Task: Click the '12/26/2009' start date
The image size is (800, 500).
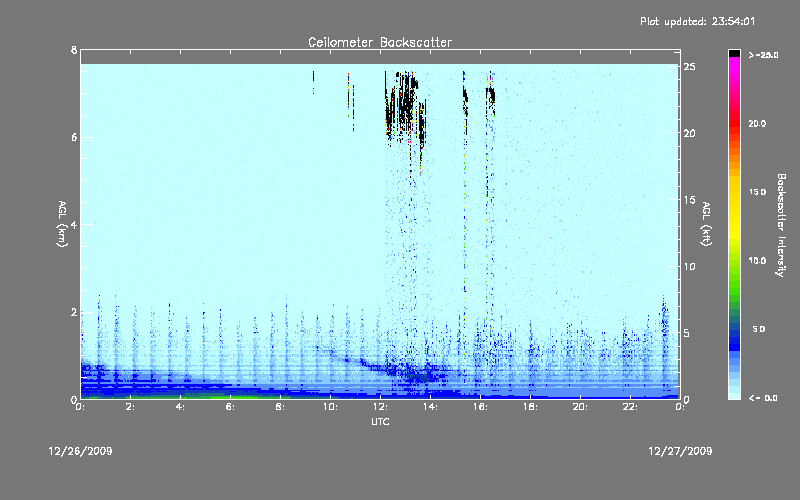Action: point(80,451)
